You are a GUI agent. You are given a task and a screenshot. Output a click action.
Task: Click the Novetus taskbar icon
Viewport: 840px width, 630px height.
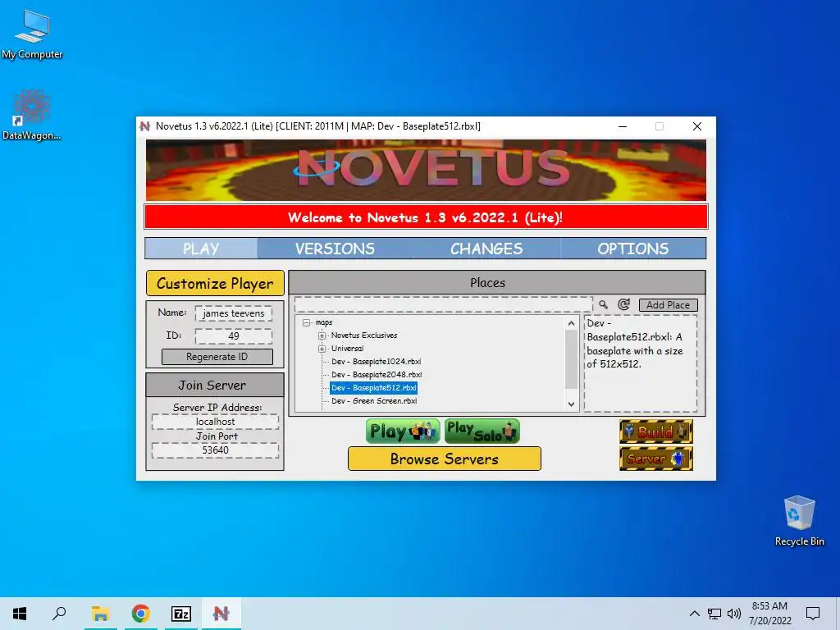tap(221, 614)
